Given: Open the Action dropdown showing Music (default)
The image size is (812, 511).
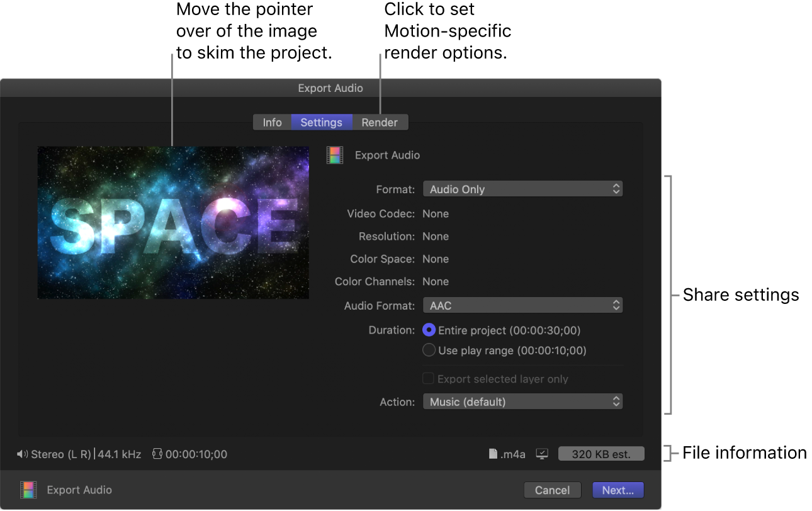Looking at the screenshot, I should 522,401.
